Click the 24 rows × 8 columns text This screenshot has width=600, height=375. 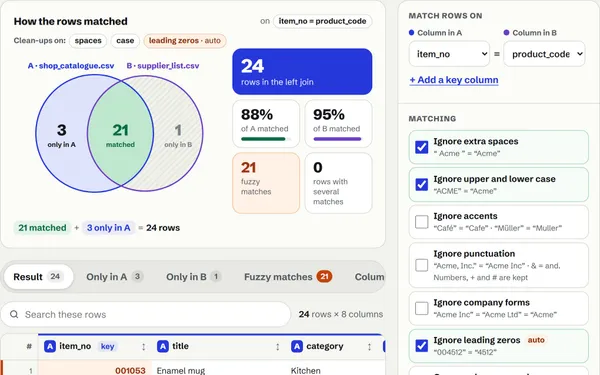tap(341, 314)
